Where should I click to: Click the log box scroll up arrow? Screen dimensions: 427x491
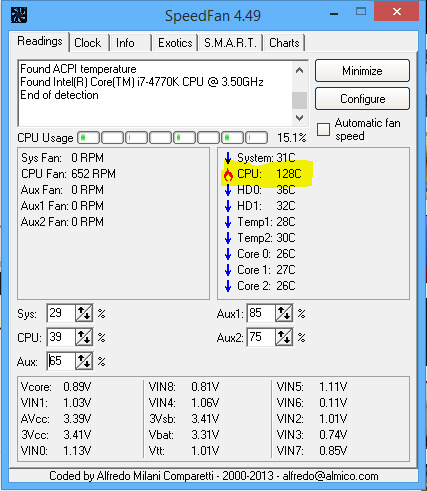299,70
